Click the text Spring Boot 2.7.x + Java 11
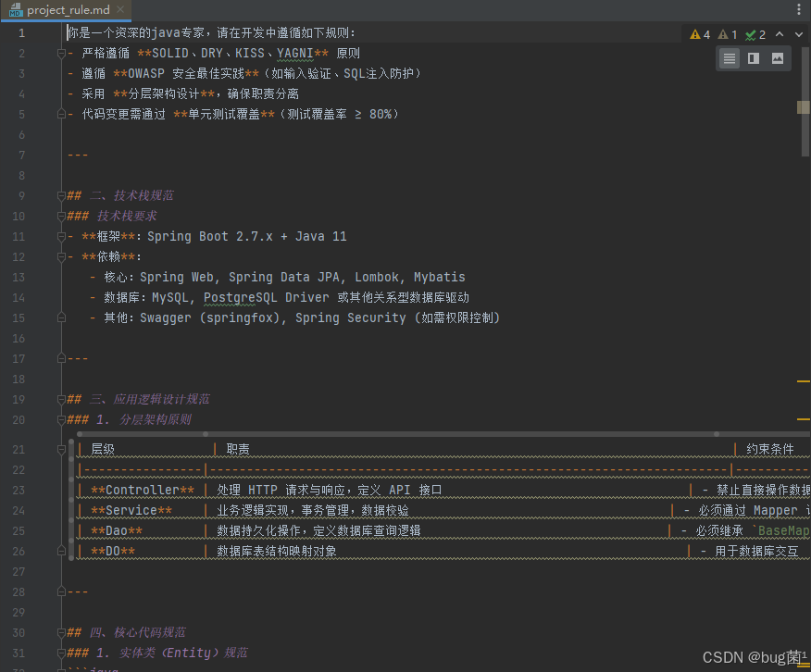811x672 pixels. coord(246,237)
